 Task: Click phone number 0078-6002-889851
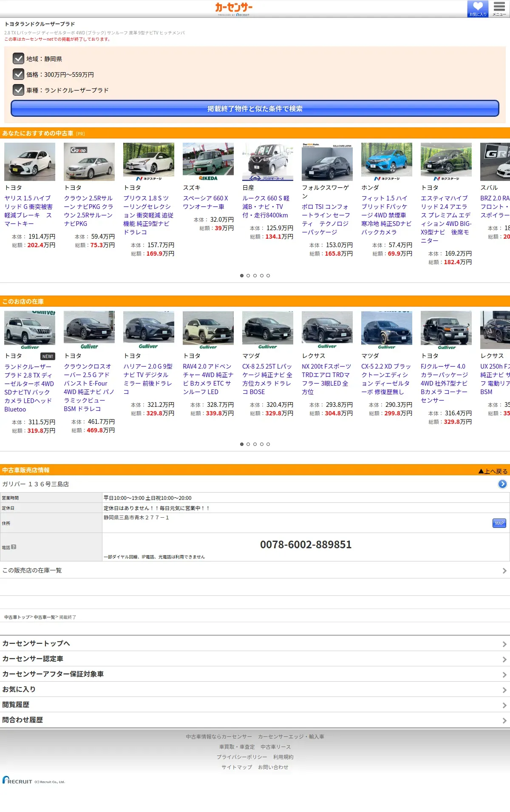306,544
